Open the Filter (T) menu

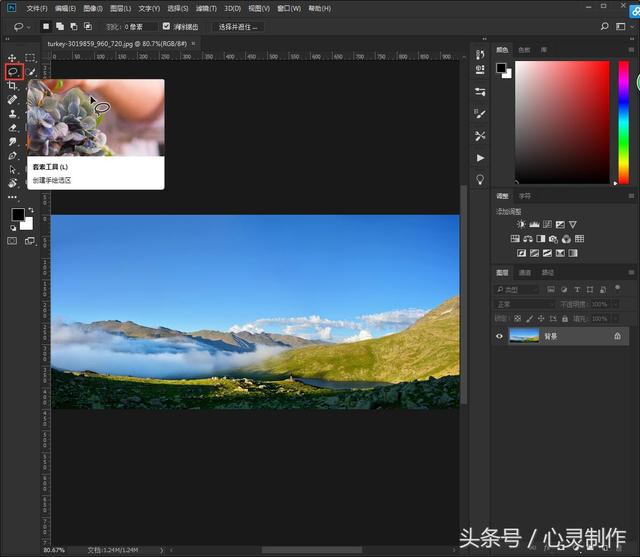click(206, 8)
